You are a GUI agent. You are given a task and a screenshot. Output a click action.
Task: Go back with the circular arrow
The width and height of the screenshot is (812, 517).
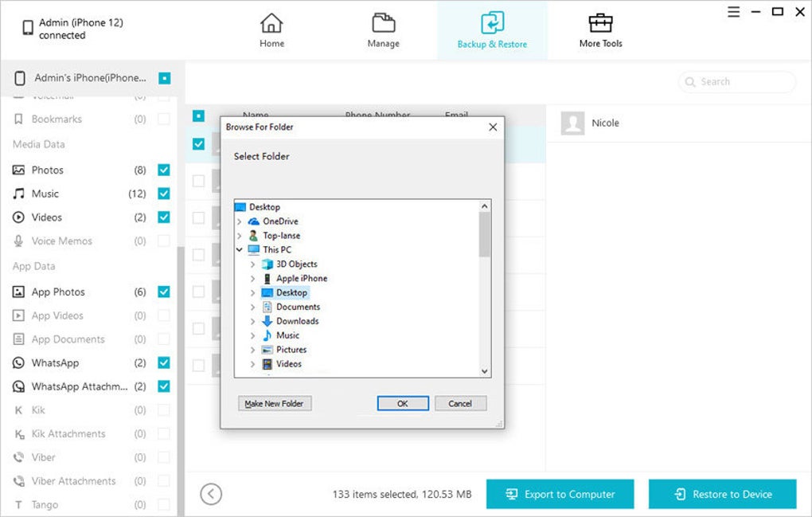(x=211, y=494)
